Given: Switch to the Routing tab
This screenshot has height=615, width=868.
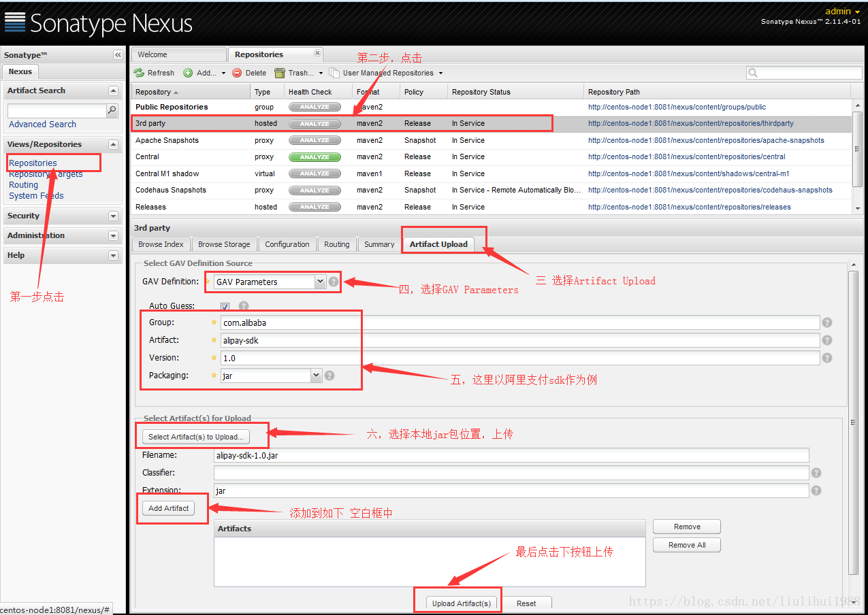Looking at the screenshot, I should tap(337, 244).
